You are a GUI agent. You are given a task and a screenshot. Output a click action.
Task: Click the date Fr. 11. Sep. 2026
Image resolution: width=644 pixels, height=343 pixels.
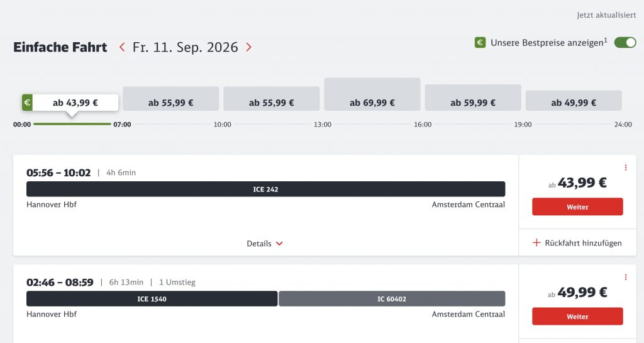[x=186, y=47]
